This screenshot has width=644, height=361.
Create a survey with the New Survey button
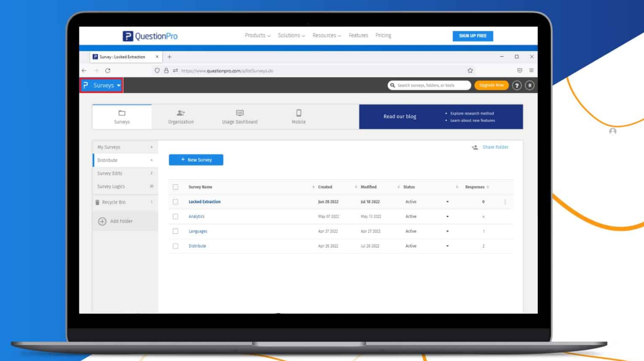point(196,160)
